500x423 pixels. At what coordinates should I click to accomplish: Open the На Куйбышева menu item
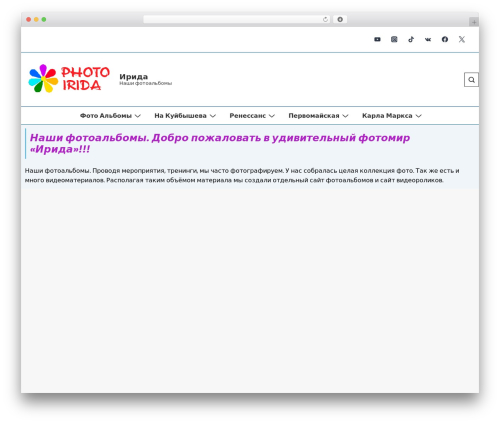click(180, 116)
